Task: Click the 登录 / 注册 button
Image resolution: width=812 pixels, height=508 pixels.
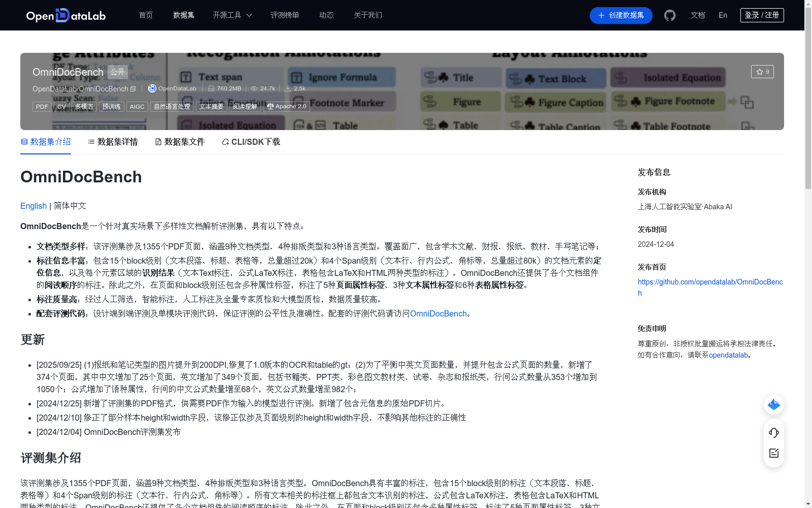Action: (x=762, y=15)
